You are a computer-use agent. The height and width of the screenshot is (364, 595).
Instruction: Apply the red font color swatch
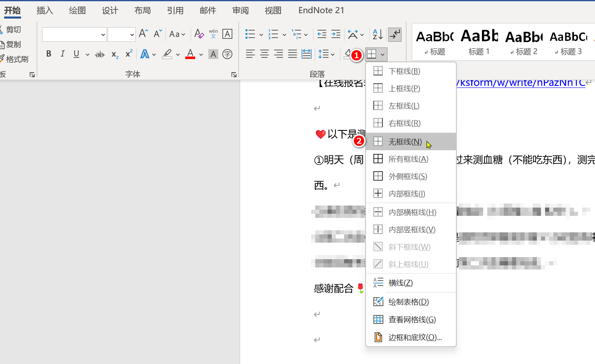tap(190, 54)
